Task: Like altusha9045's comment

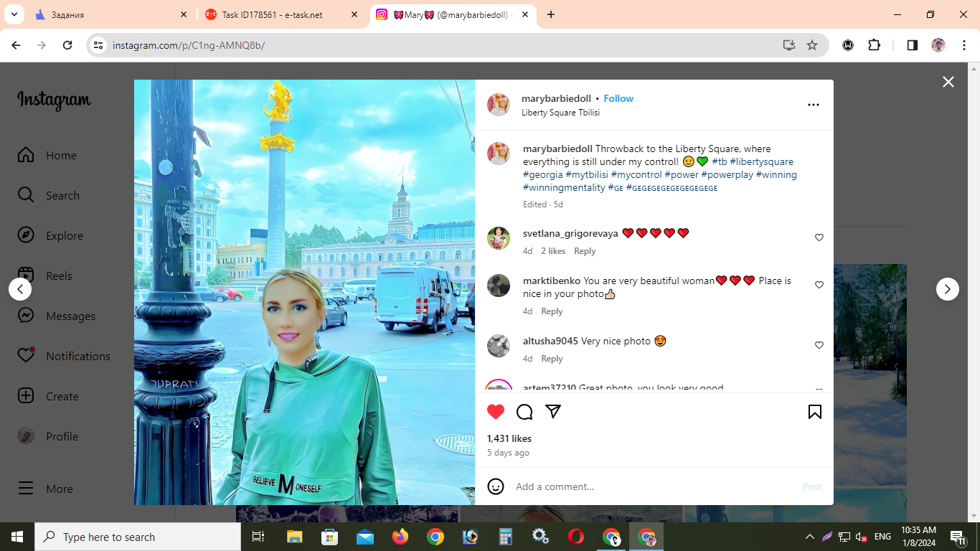Action: tap(819, 345)
